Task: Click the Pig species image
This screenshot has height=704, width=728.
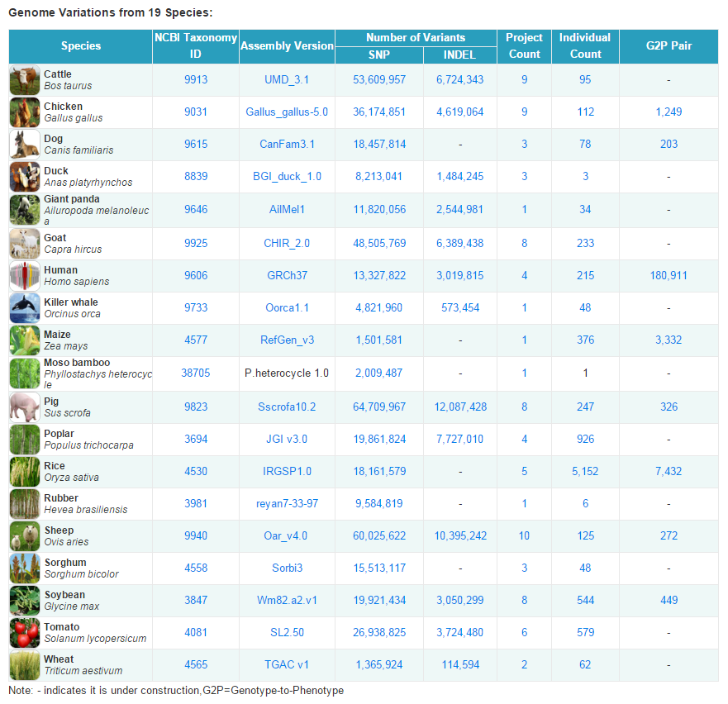Action: (x=25, y=407)
